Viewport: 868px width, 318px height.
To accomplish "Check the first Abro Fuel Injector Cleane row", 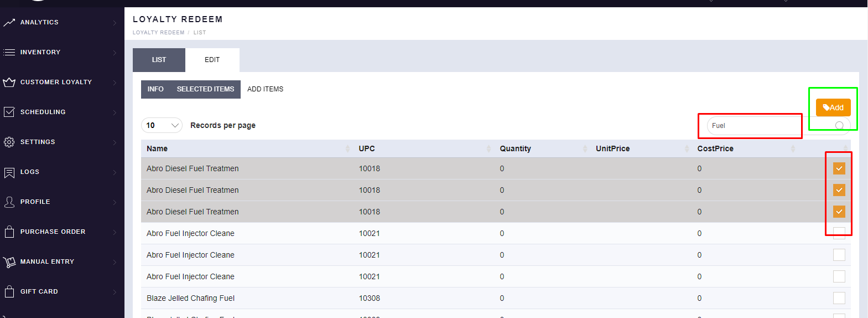I will (839, 233).
